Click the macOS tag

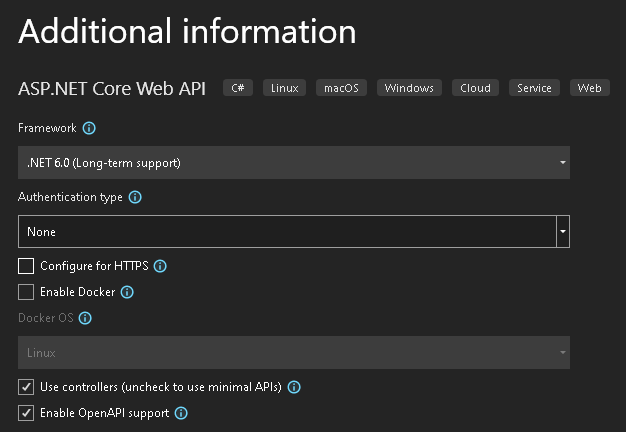point(343,88)
